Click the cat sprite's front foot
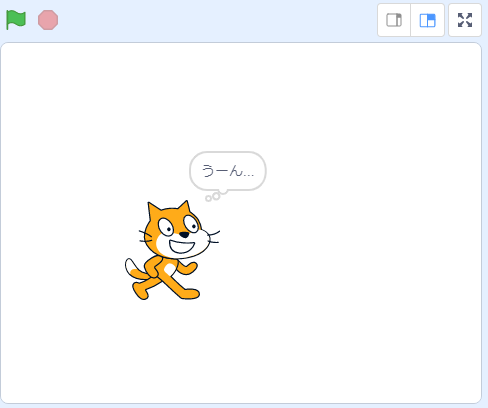488x408 pixels. pos(188,294)
